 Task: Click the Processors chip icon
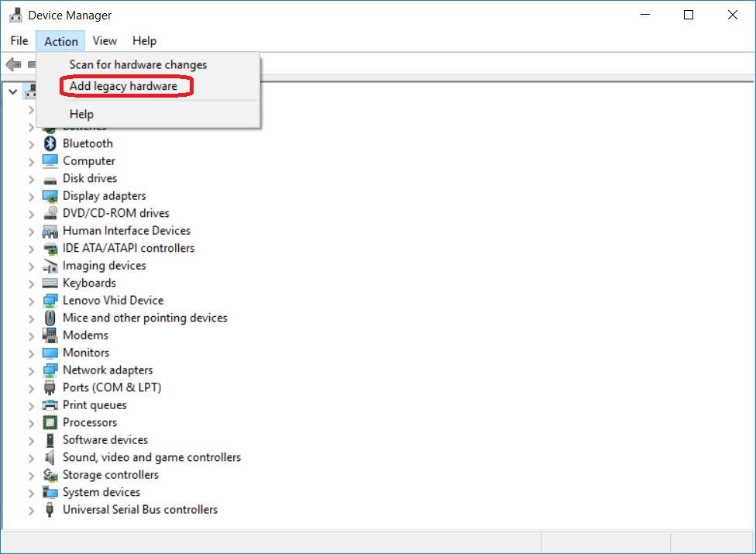click(50, 422)
